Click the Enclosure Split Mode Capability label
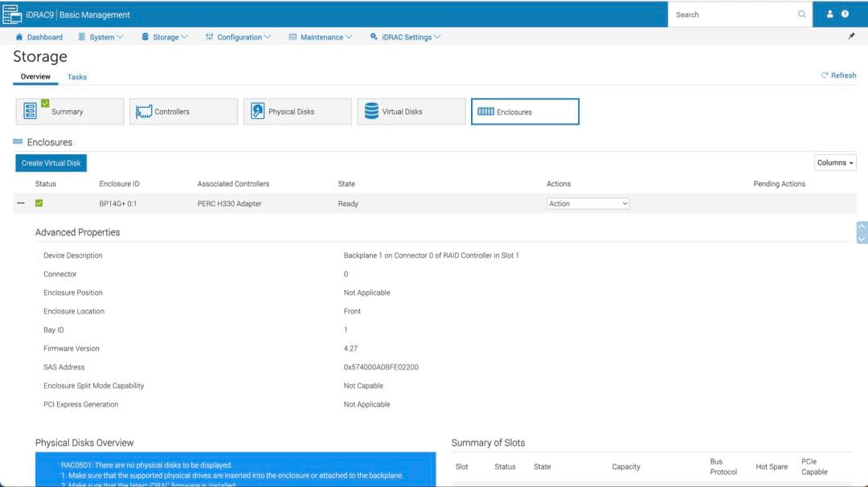 pyautogui.click(x=93, y=386)
